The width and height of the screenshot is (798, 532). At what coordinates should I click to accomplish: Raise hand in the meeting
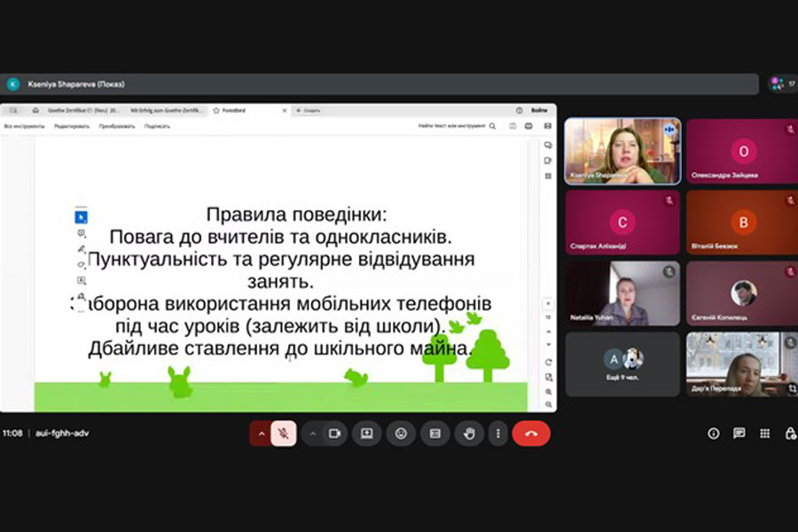469,434
